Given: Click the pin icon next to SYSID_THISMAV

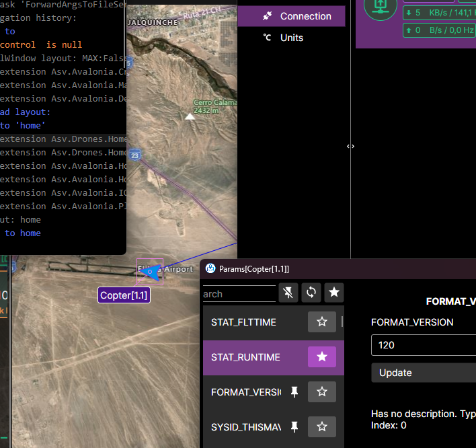Looking at the screenshot, I should click(x=294, y=426).
